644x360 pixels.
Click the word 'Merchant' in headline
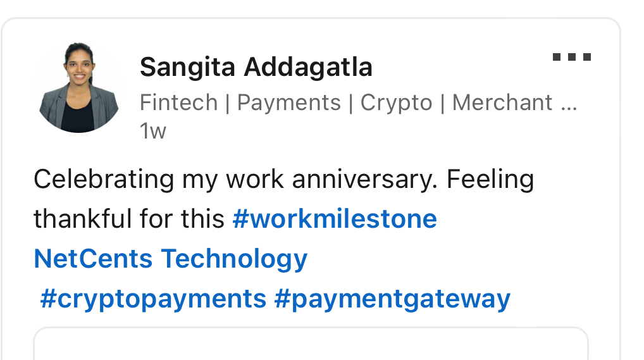pos(502,102)
